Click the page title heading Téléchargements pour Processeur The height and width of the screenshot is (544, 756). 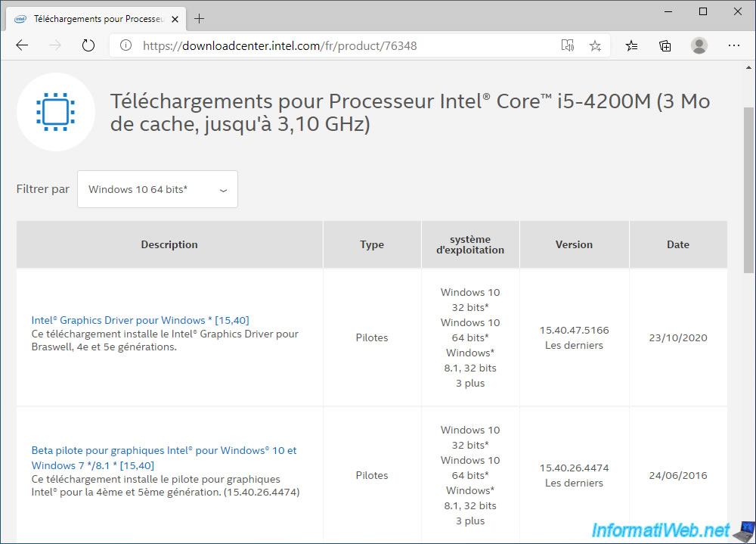[x=410, y=113]
